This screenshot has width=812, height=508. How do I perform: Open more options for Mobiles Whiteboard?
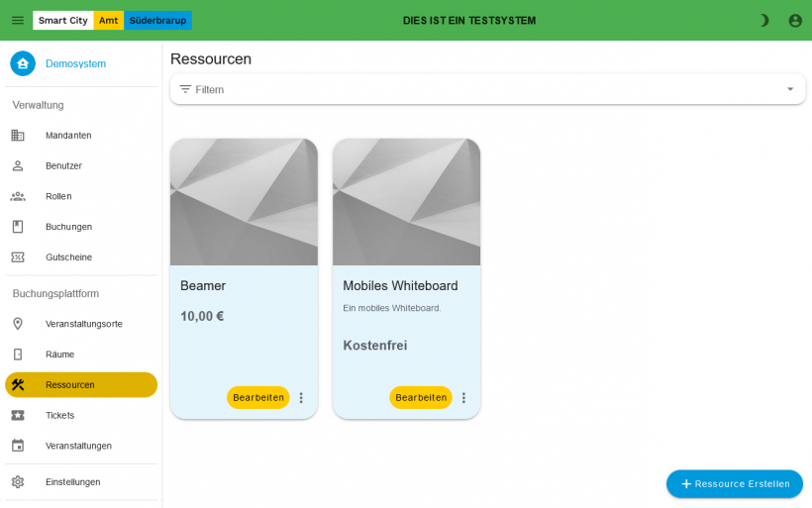463,397
